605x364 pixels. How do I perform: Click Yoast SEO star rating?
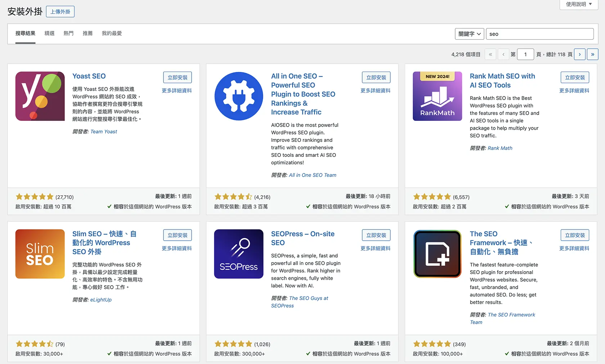tap(35, 197)
